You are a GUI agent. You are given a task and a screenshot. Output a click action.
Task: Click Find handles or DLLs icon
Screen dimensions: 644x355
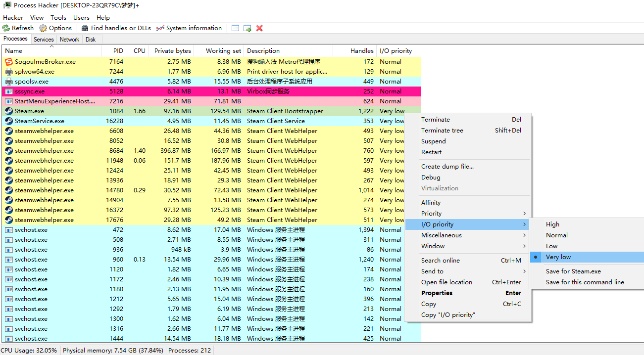pos(85,28)
